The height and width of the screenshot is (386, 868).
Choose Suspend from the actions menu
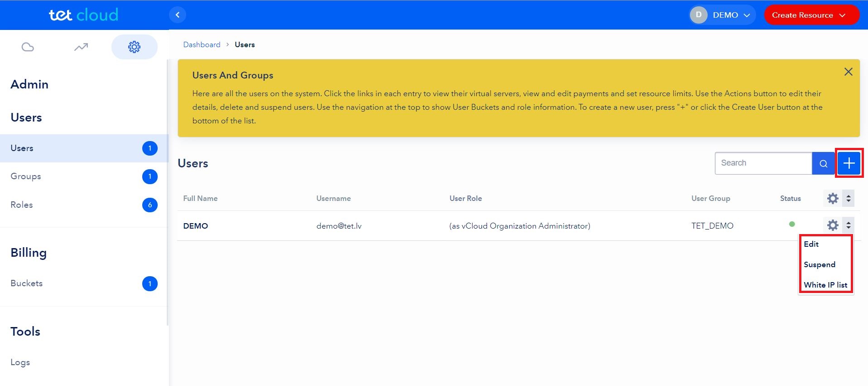click(x=820, y=264)
